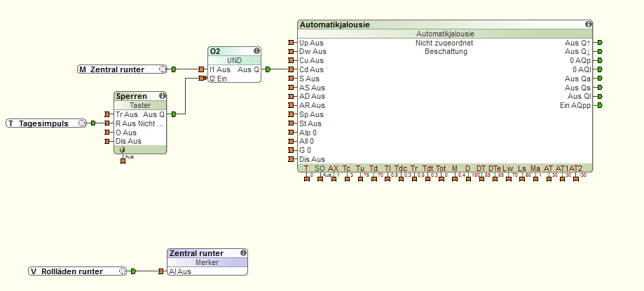Click the Q output connector of Sperren
Image resolution: width=644 pixels, height=291 pixels.
[x=174, y=114]
